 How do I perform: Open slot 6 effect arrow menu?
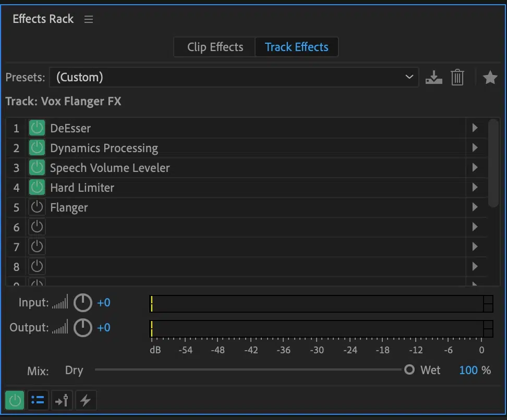[475, 227]
